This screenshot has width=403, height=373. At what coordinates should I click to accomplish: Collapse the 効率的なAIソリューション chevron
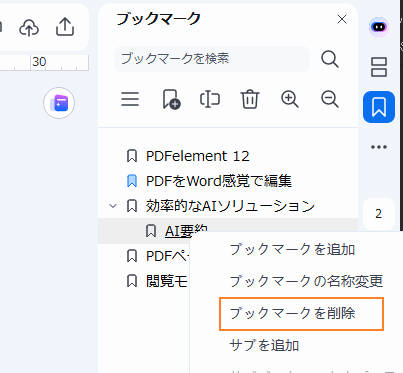[x=113, y=206]
